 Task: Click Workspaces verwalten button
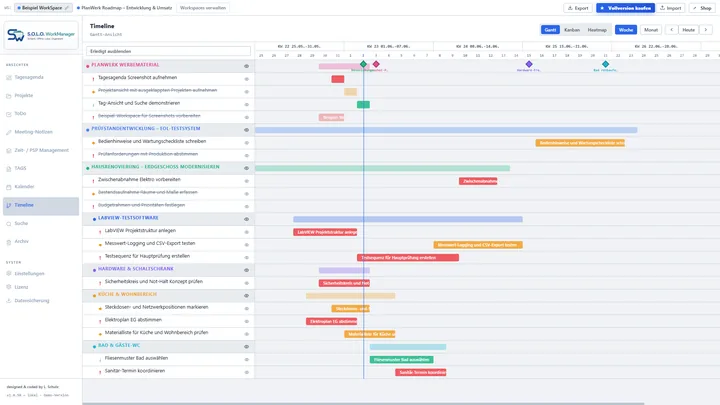click(x=202, y=8)
